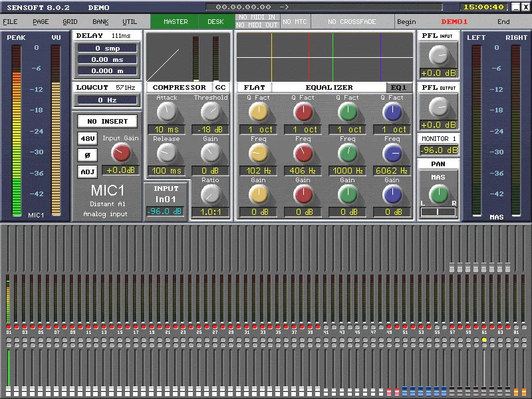Click the MONITOR 1 -96.0 dB value
This screenshot has height=399, width=532.
(439, 150)
